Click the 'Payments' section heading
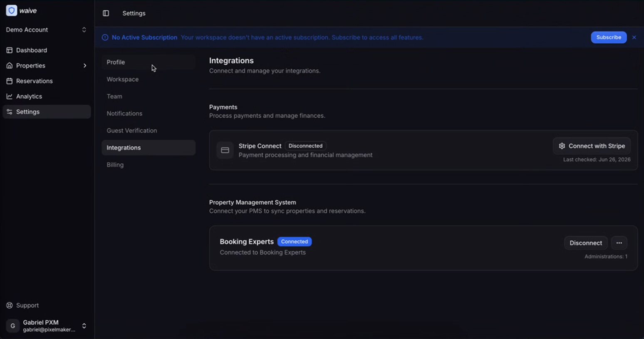Viewport: 644px width, 339px height. (223, 107)
